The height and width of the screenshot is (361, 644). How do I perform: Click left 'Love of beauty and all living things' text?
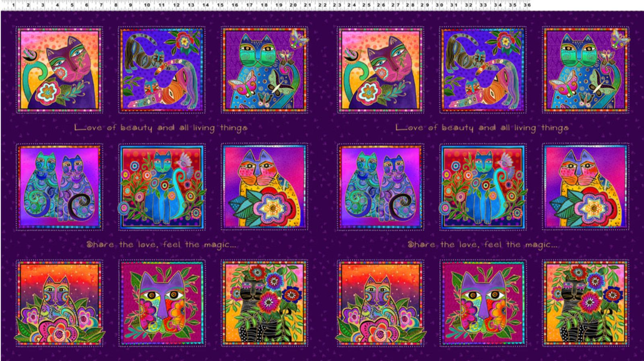point(161,128)
